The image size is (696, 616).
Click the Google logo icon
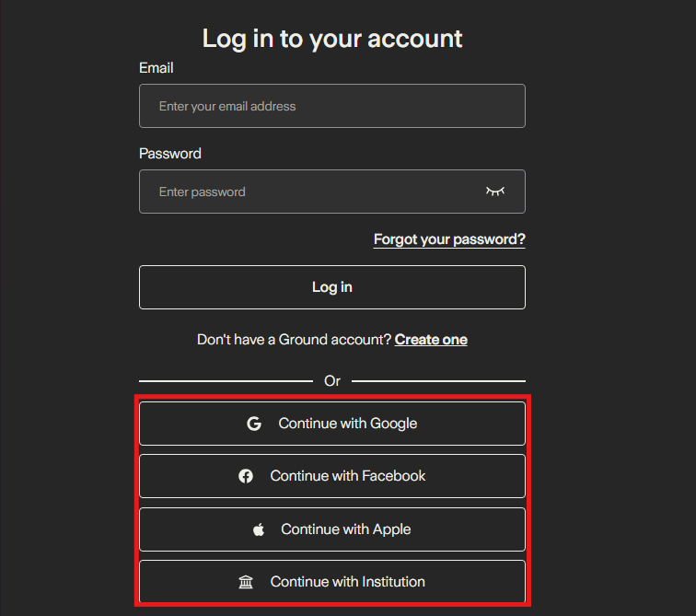[x=254, y=424]
